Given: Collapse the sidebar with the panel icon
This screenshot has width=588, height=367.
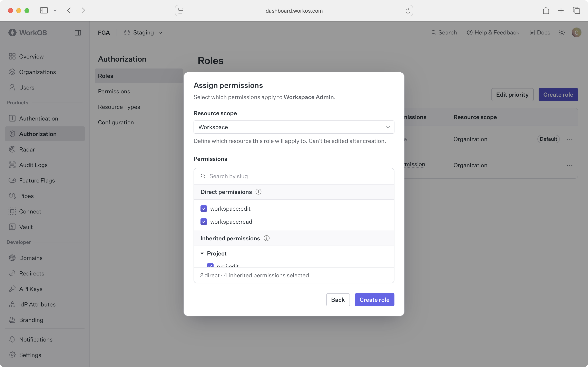Looking at the screenshot, I should (x=78, y=33).
